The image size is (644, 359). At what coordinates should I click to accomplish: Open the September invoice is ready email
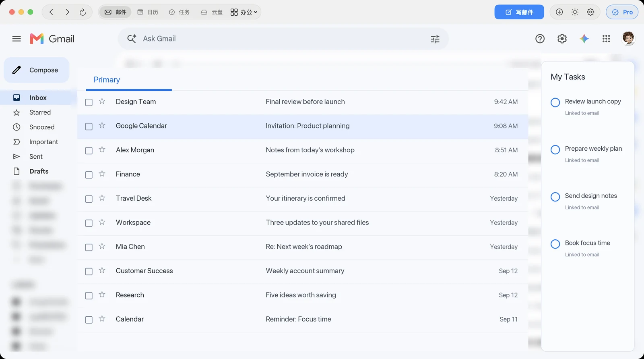tap(303, 174)
